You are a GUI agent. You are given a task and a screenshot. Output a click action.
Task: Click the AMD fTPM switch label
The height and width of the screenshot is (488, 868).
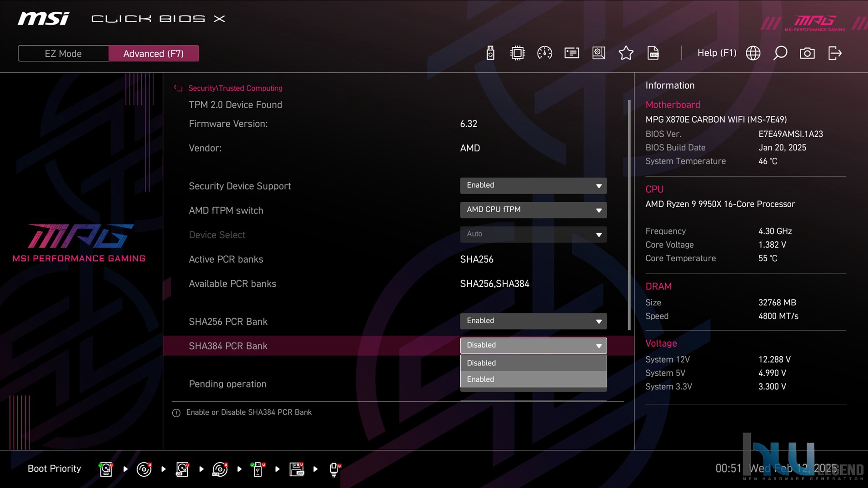pyautogui.click(x=226, y=210)
